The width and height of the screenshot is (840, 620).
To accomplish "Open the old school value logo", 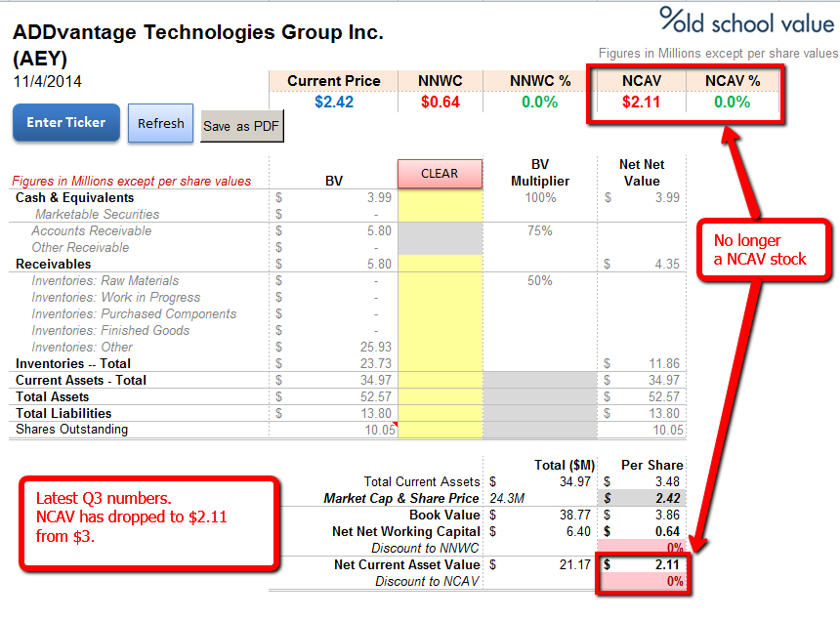I will (747, 21).
